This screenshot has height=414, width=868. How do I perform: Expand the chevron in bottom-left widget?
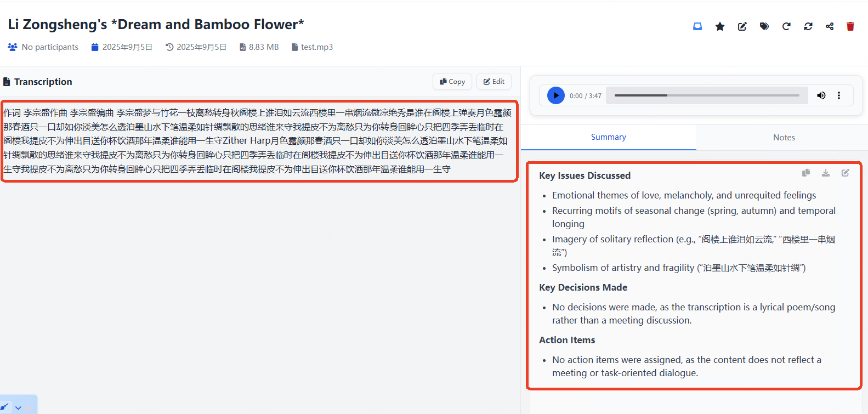click(x=18, y=407)
